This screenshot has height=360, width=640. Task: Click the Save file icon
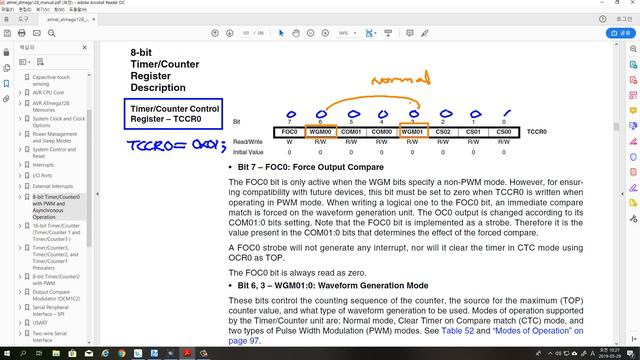coord(7,33)
